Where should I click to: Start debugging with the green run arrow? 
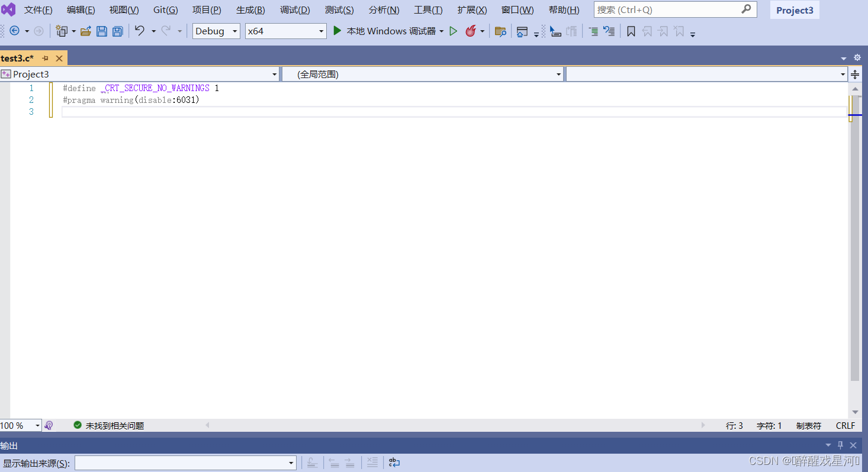337,31
